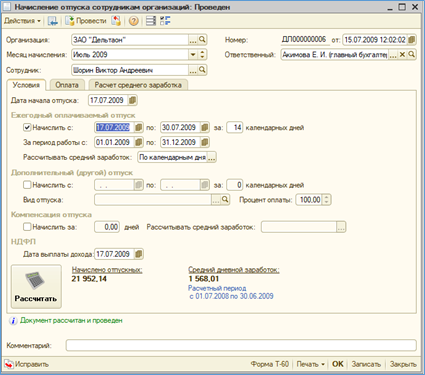The image size is (425, 375).
Task: Switch to the Расчет среднего заработка tab
Action: tap(138, 85)
